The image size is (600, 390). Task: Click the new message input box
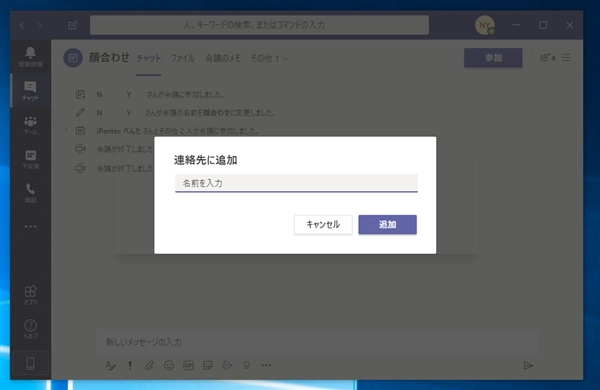pyautogui.click(x=317, y=342)
